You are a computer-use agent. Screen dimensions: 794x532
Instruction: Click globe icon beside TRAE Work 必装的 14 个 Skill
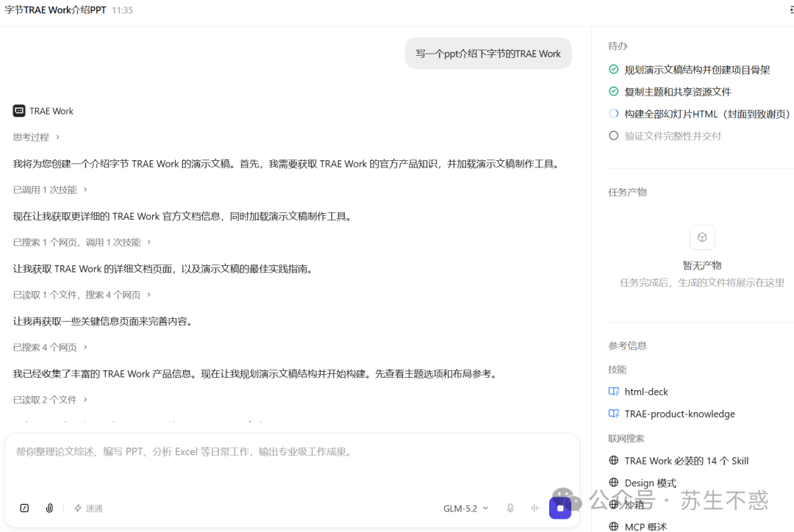click(x=614, y=460)
